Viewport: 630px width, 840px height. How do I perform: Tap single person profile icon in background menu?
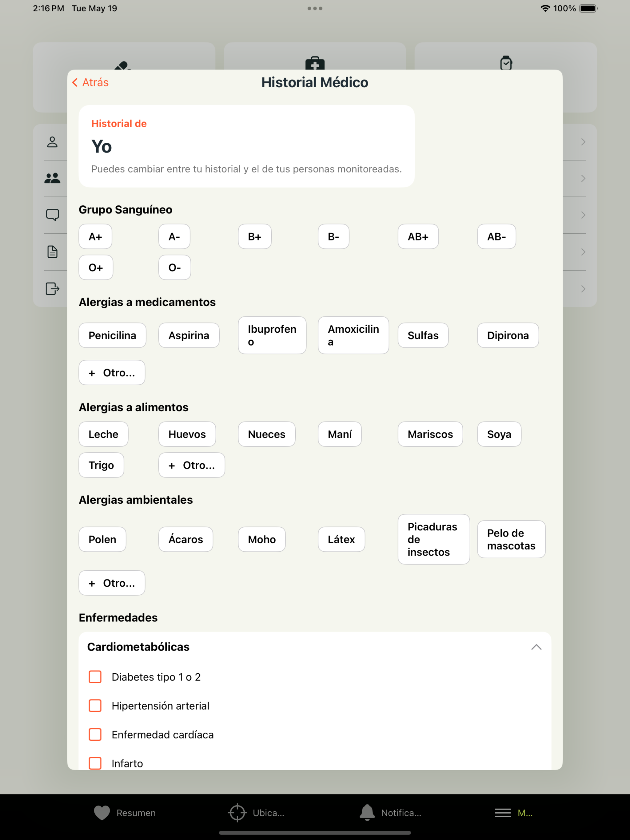pyautogui.click(x=52, y=142)
